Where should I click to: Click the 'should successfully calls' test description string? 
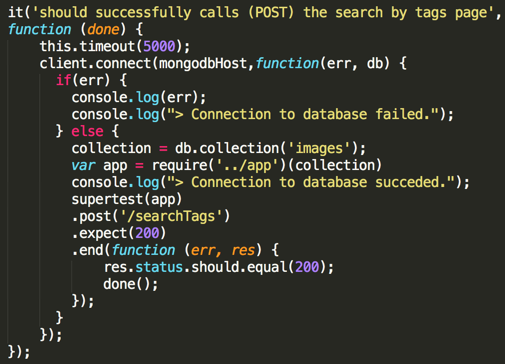263,13
